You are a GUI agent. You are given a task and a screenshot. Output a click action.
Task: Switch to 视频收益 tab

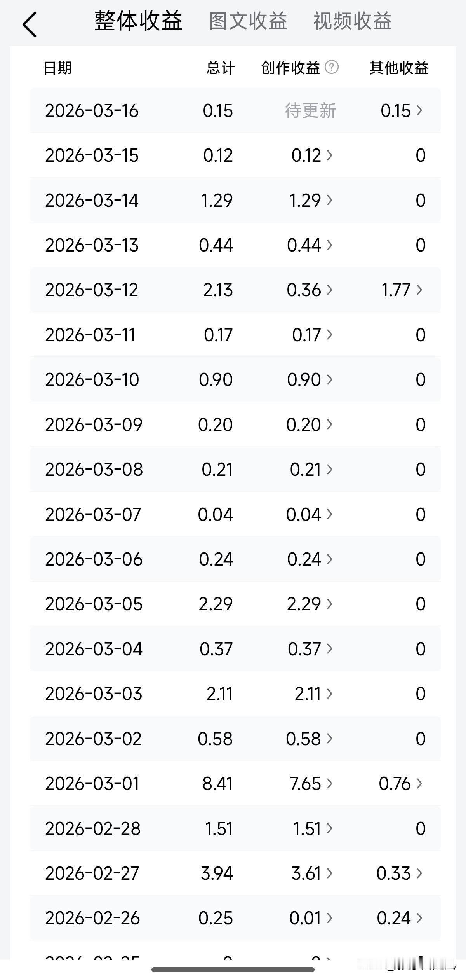point(353,21)
